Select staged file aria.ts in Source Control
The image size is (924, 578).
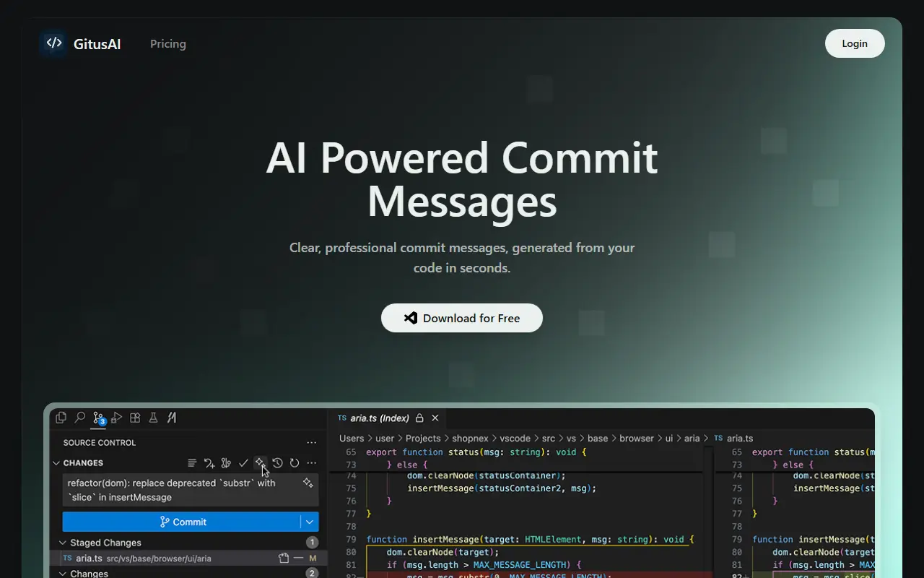[188, 558]
